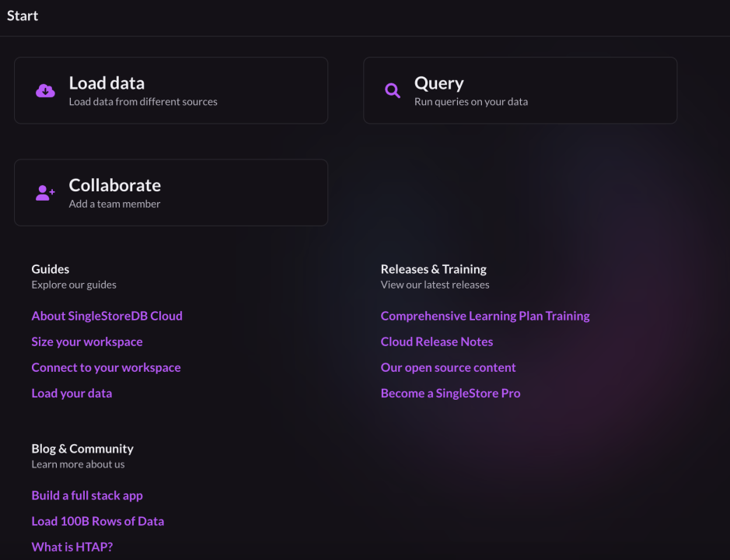
Task: Visit Our open source content link
Action: click(449, 367)
